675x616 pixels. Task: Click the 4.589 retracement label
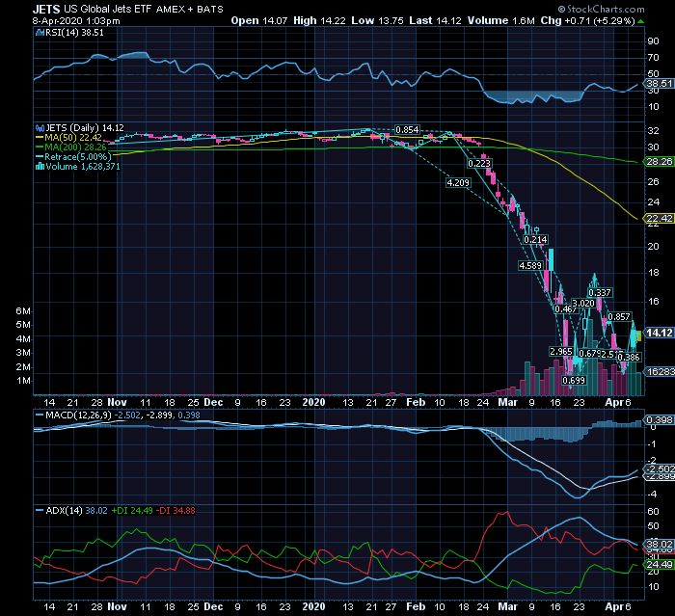pos(530,266)
